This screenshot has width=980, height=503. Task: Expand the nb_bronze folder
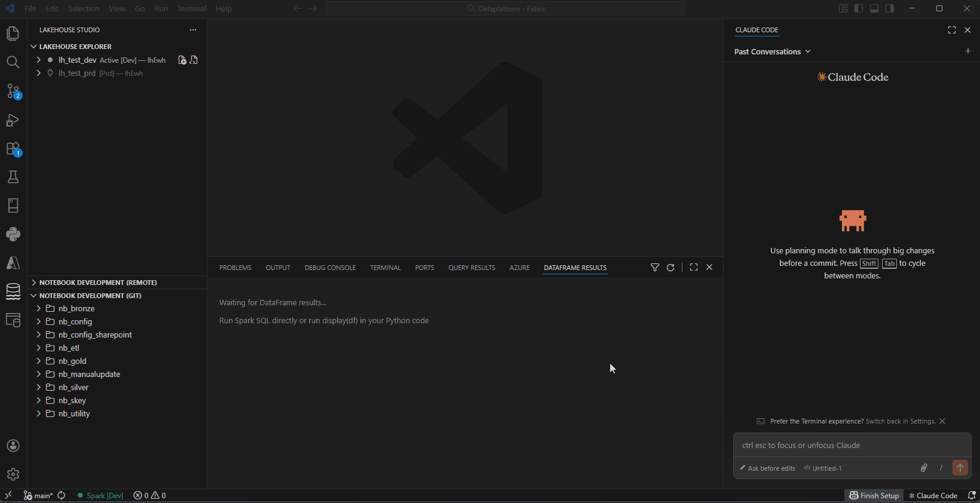(76, 309)
